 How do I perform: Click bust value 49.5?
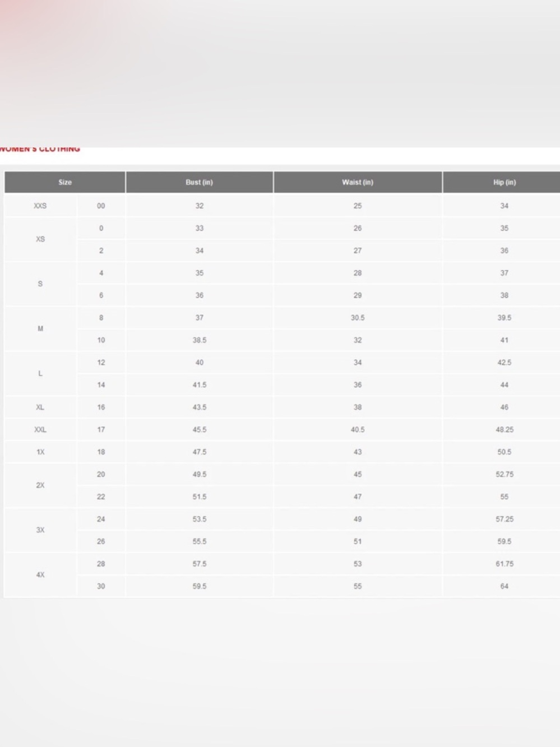[200, 474]
